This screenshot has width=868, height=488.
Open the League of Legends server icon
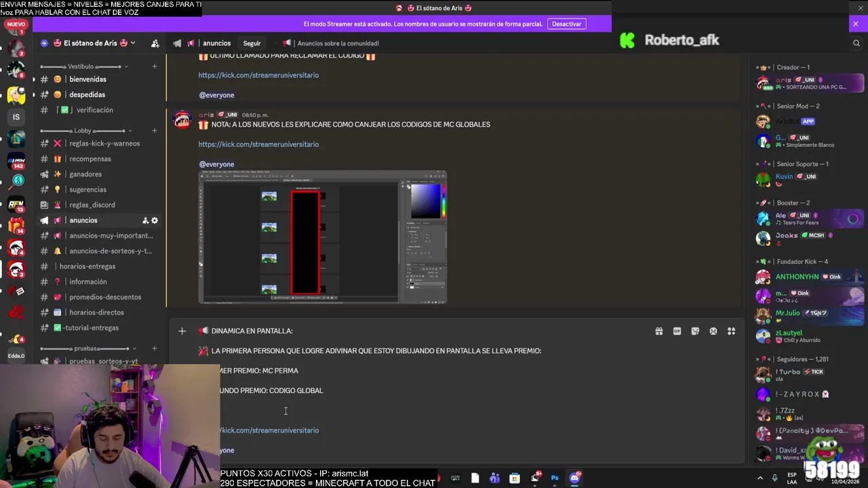(x=16, y=139)
